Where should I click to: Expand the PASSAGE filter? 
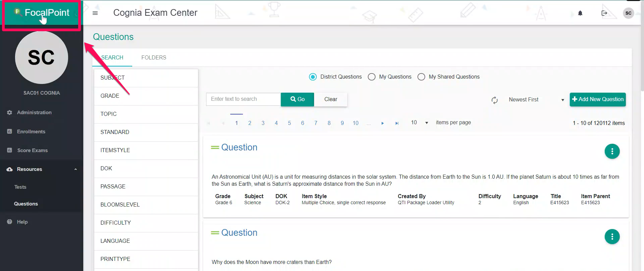[146, 187]
